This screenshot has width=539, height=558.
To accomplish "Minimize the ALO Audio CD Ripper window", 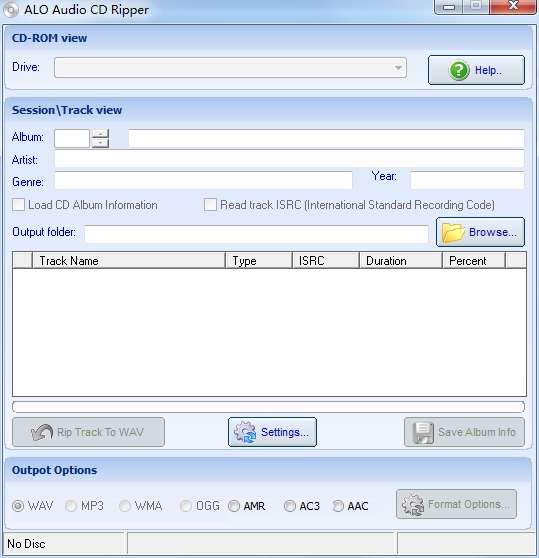I will pyautogui.click(x=449, y=7).
